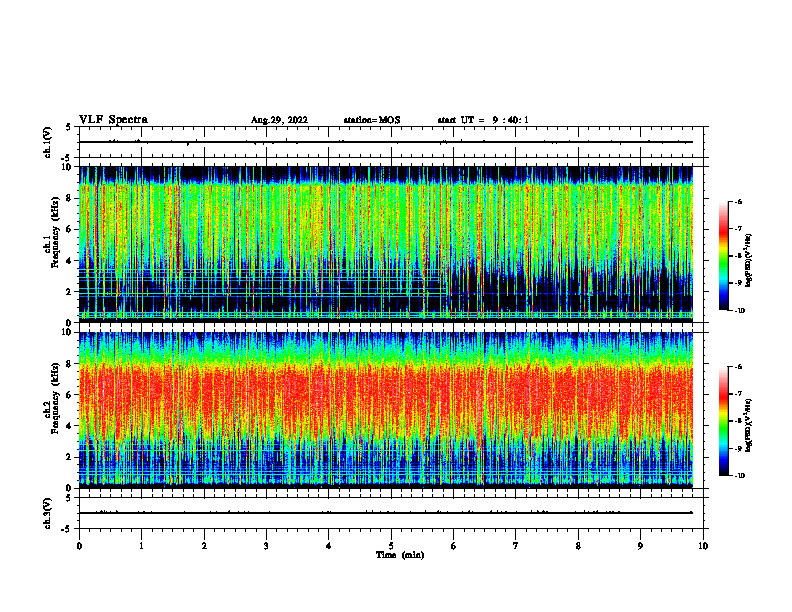Click the "-6" label on ch.1 colorbar
Viewport: 792px width, 612px height.
point(738,202)
